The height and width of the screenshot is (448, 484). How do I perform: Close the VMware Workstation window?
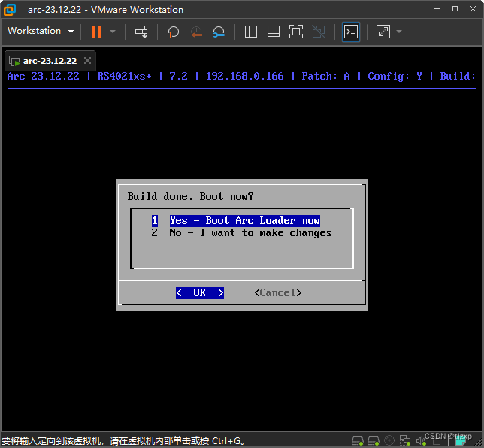coord(473,9)
